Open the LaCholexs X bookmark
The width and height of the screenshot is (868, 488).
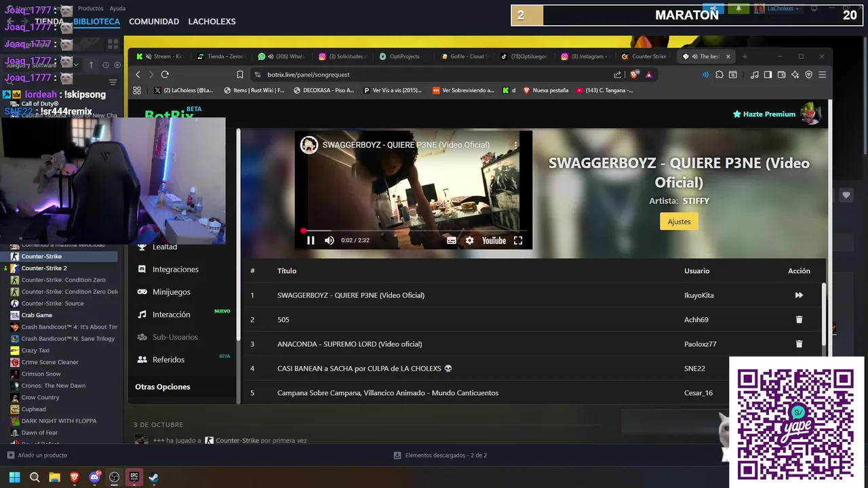click(x=183, y=90)
